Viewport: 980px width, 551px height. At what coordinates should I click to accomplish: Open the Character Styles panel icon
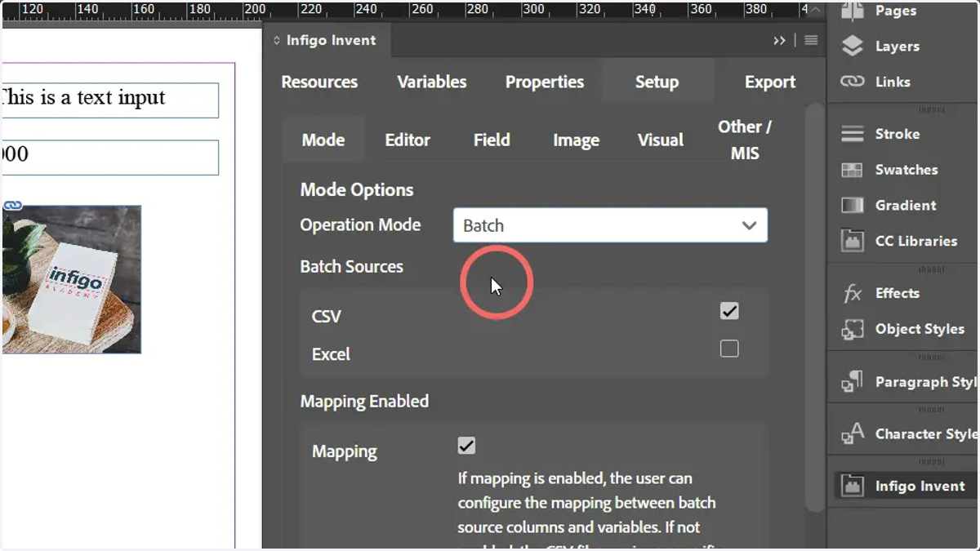click(853, 433)
